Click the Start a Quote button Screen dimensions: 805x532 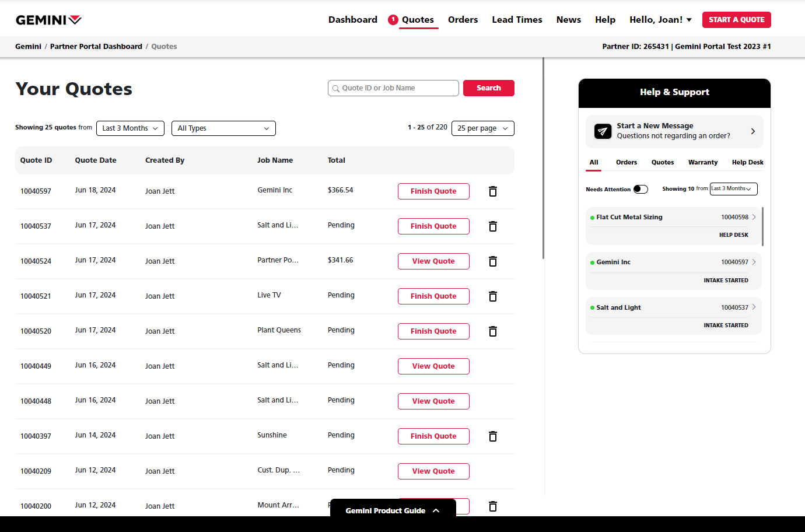736,20
